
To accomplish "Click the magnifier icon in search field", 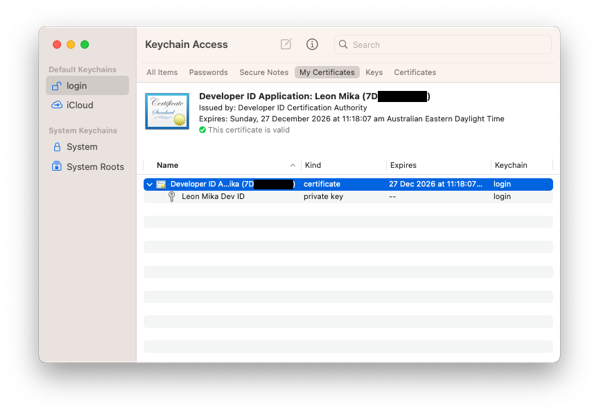I will click(x=343, y=45).
